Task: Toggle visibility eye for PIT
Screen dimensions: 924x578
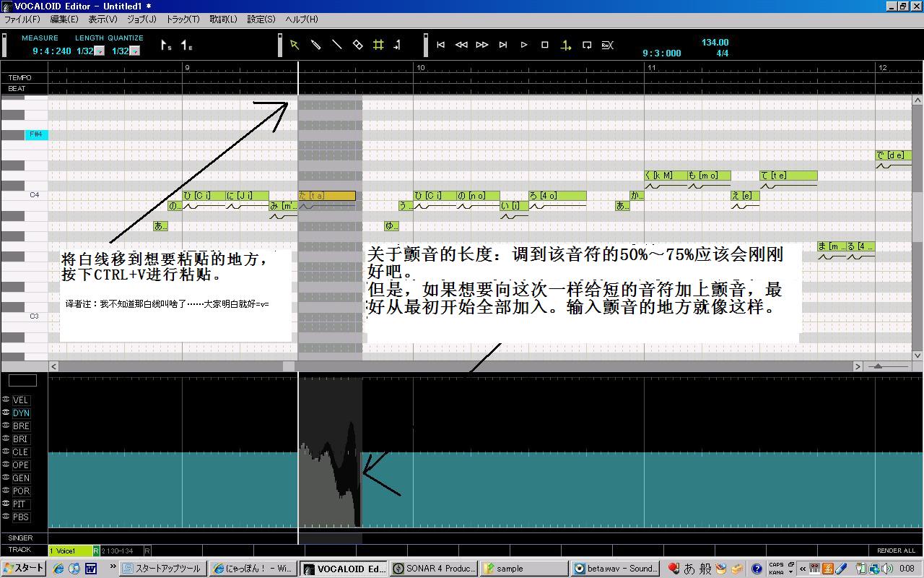Action: tap(6, 504)
